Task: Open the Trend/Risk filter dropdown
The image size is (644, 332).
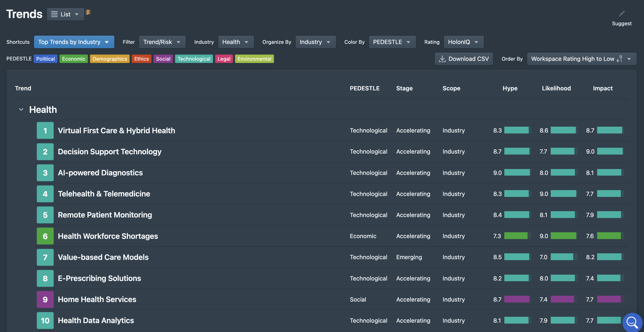Action: click(162, 42)
